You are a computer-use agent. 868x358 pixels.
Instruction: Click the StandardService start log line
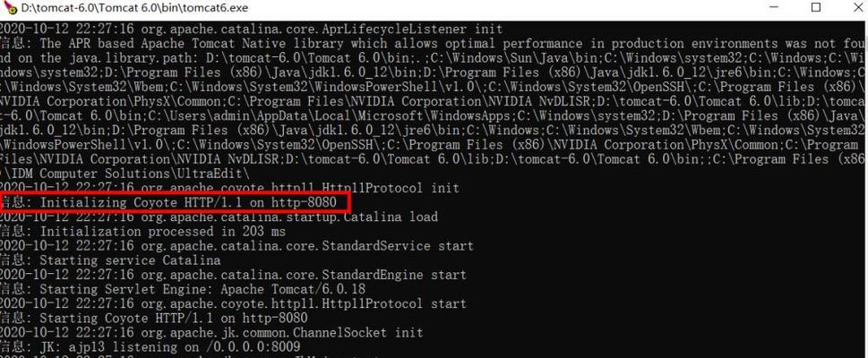pyautogui.click(x=236, y=245)
